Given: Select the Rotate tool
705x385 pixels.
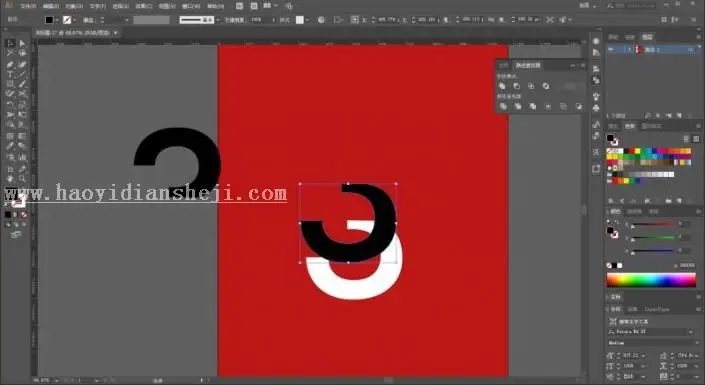Looking at the screenshot, I should [10, 104].
